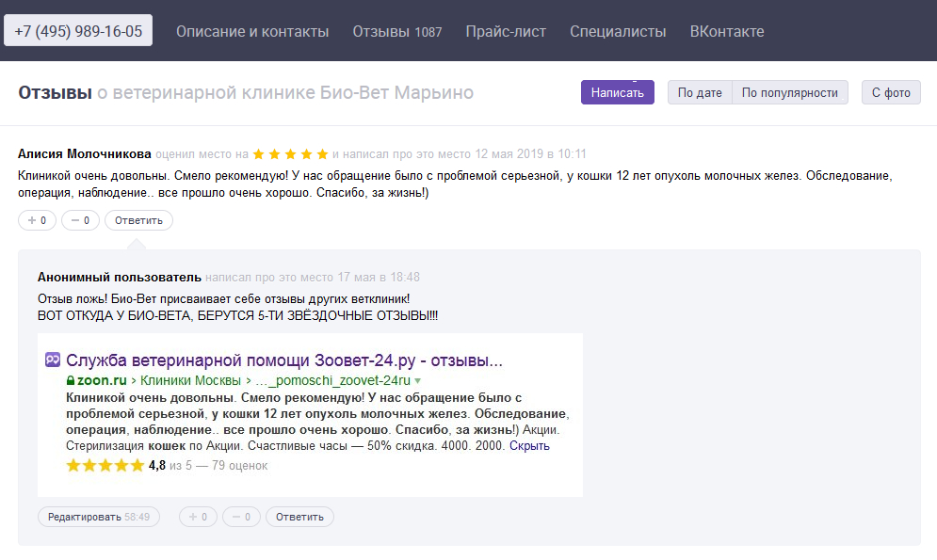The height and width of the screenshot is (560, 937).
Task: Click the purple Zoon icon in the search snippet
Action: (x=53, y=360)
